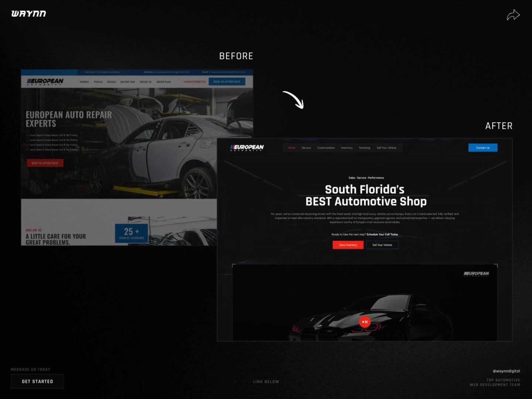Click the LINK BELOW text

point(266,382)
